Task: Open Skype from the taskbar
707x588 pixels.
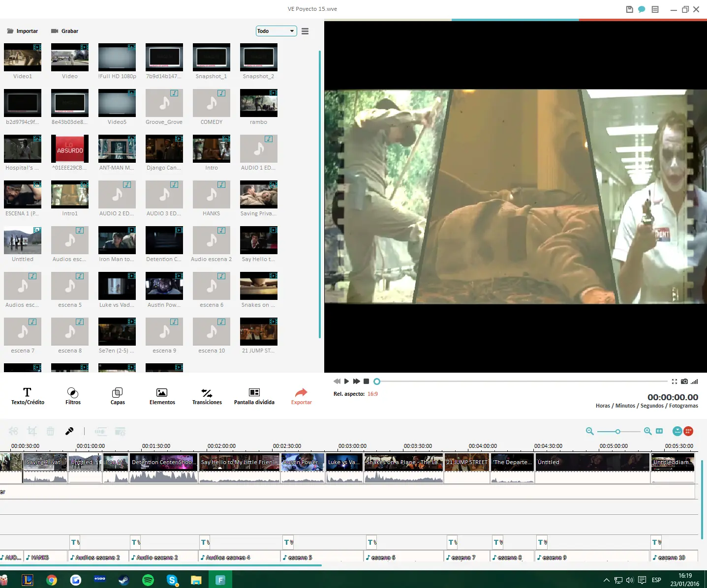Action: pyautogui.click(x=172, y=580)
